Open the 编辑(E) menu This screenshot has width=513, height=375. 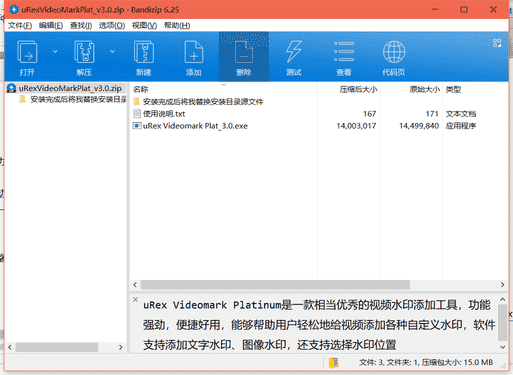tap(51, 25)
